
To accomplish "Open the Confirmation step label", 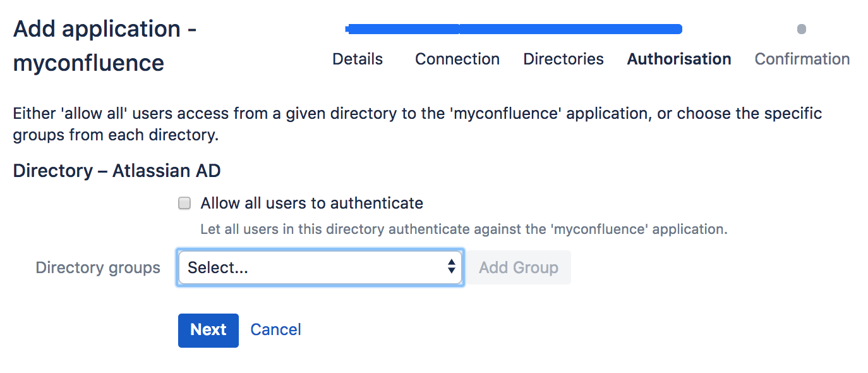I will [802, 59].
